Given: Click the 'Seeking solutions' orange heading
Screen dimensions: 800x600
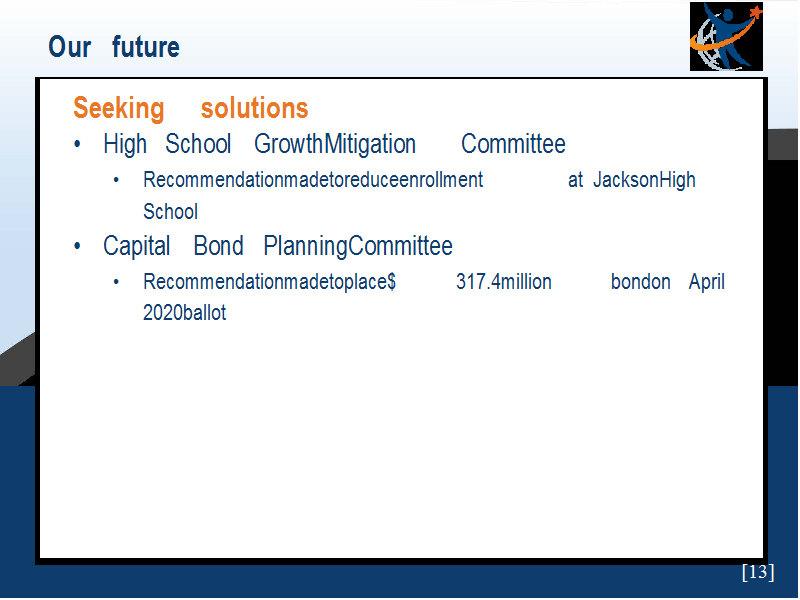Looking at the screenshot, I should pyautogui.click(x=191, y=108).
